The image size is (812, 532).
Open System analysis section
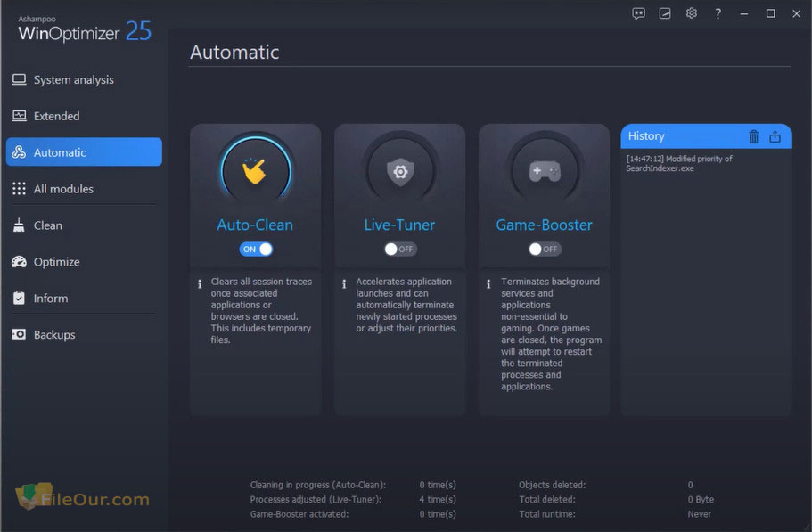[x=84, y=79]
